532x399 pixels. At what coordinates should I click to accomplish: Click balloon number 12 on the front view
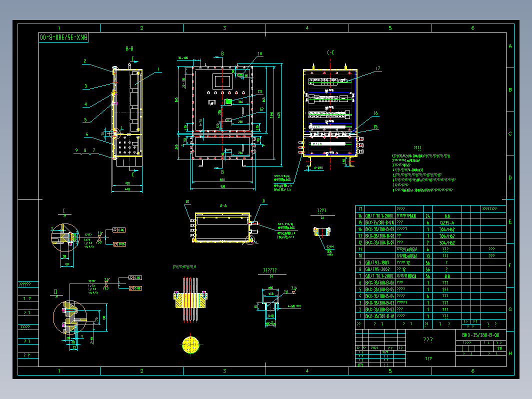point(261,109)
